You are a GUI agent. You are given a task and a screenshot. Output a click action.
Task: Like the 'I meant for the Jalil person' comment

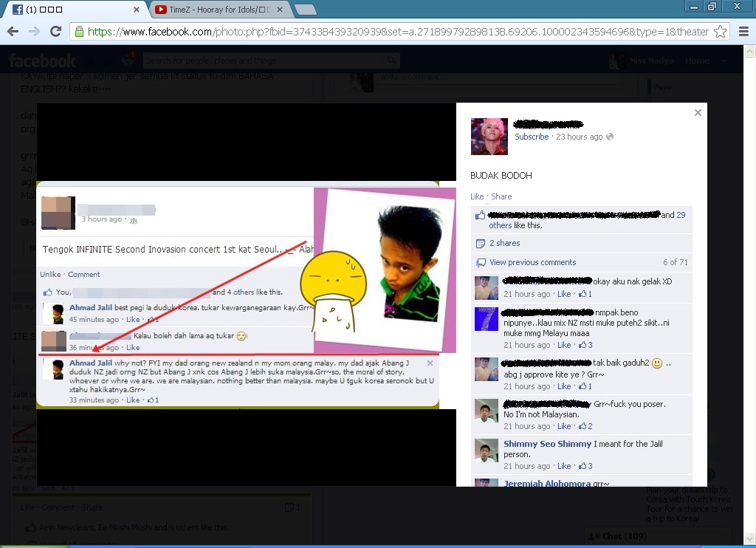(564, 466)
